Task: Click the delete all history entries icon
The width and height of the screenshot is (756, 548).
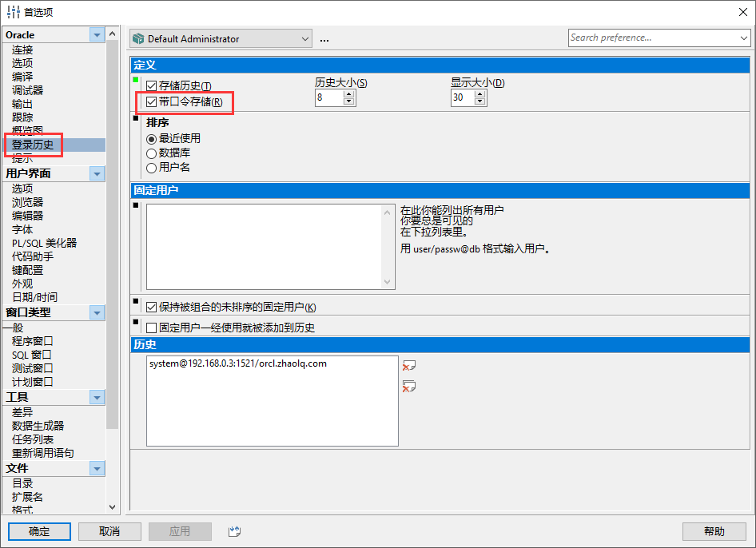Action: [x=409, y=387]
